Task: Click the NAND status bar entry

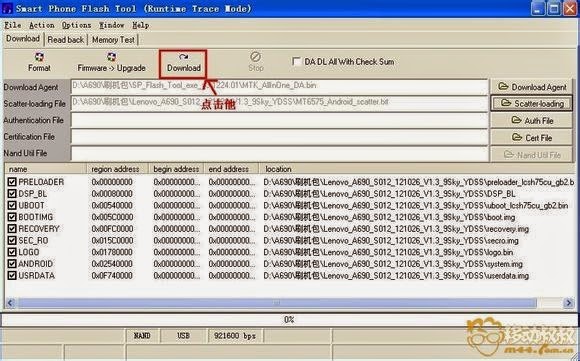Action: [x=142, y=335]
